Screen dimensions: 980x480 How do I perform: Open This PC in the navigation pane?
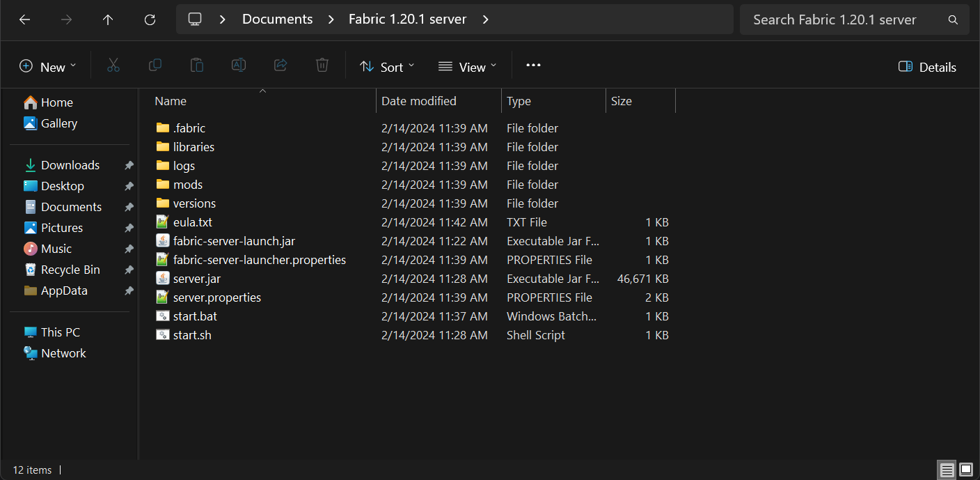click(x=52, y=332)
